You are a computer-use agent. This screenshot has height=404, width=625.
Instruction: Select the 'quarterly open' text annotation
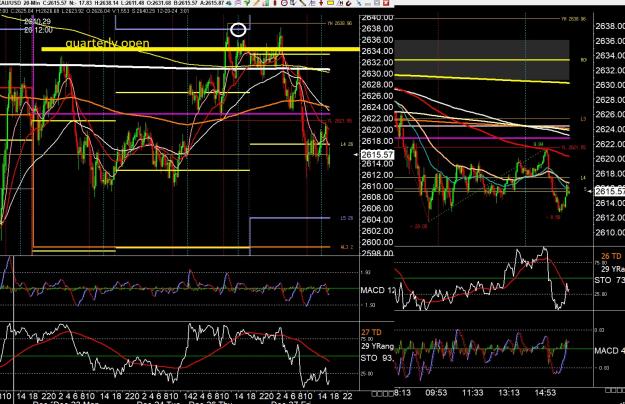pos(107,43)
